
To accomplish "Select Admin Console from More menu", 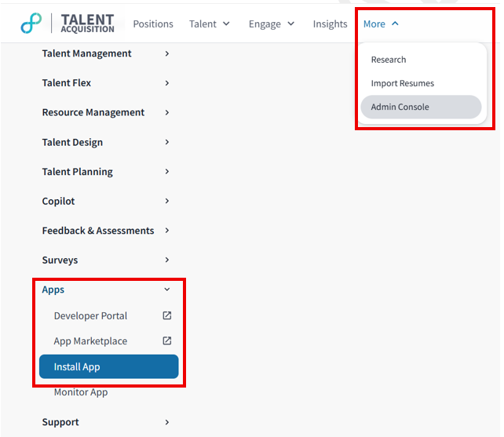I will click(x=400, y=107).
